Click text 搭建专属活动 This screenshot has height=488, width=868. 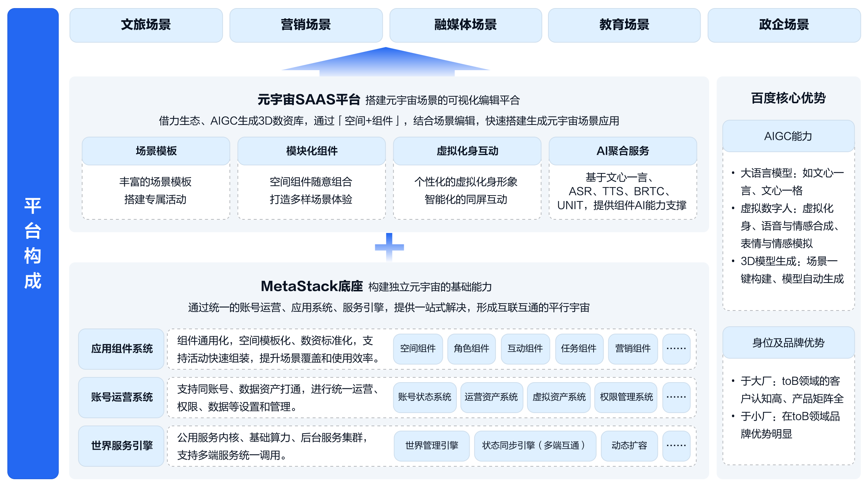click(x=156, y=199)
